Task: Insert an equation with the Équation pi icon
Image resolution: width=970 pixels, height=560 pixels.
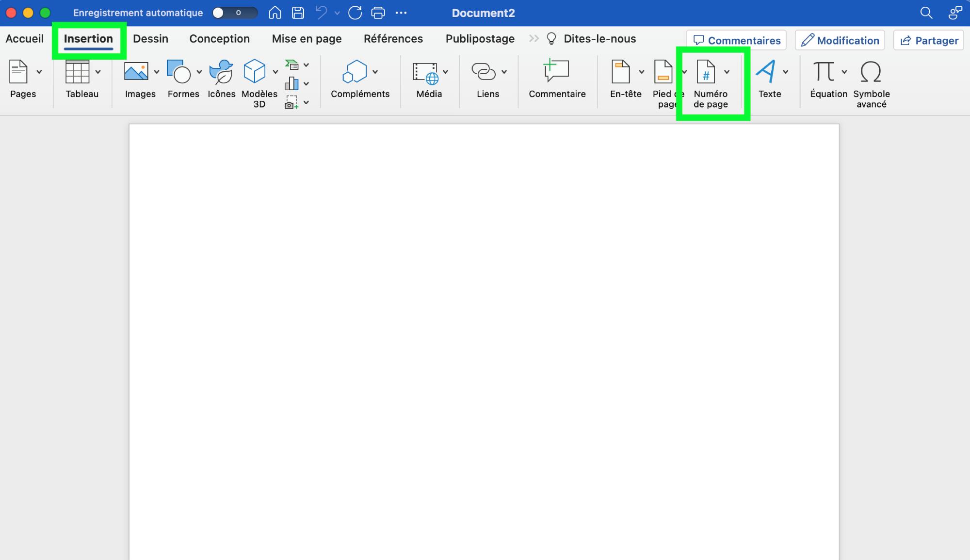Action: (x=824, y=72)
